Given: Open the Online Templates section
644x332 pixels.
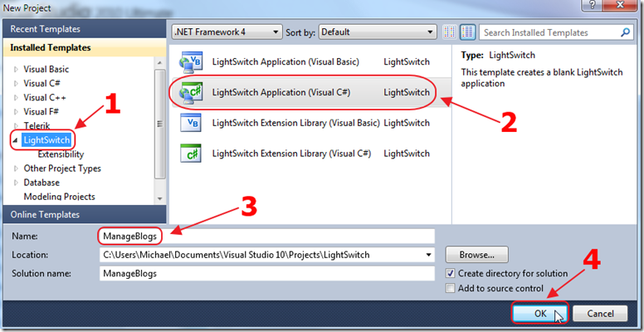Looking at the screenshot, I should 84,214.
